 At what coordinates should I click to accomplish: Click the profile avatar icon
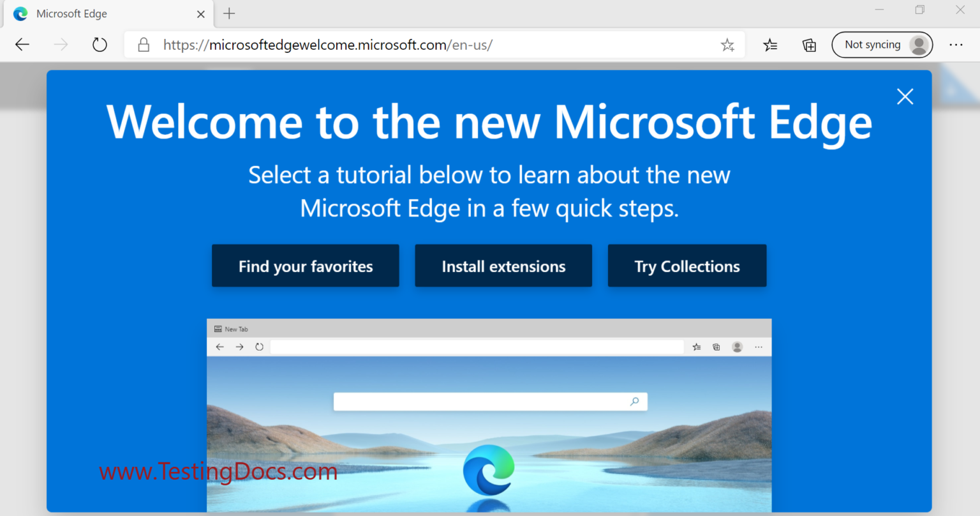[x=919, y=45]
